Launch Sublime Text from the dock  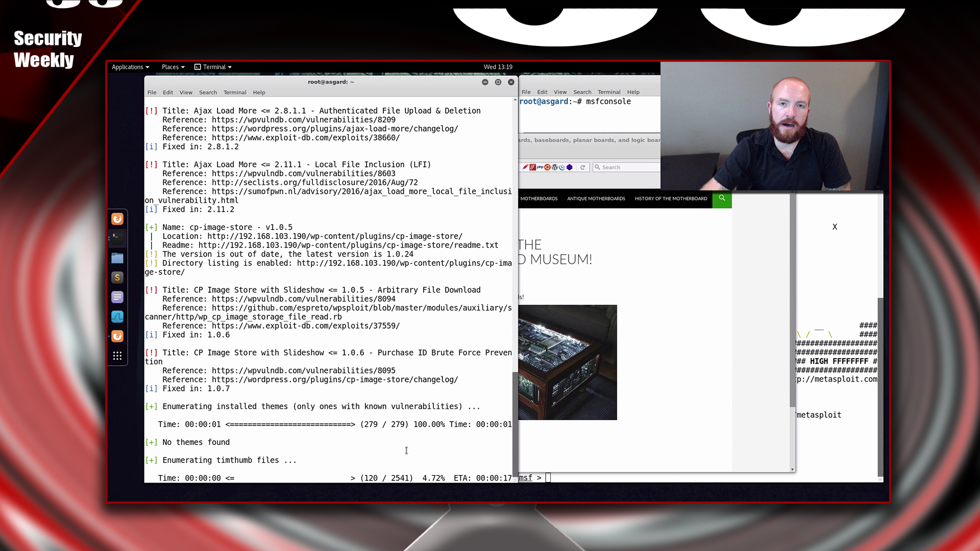click(117, 278)
